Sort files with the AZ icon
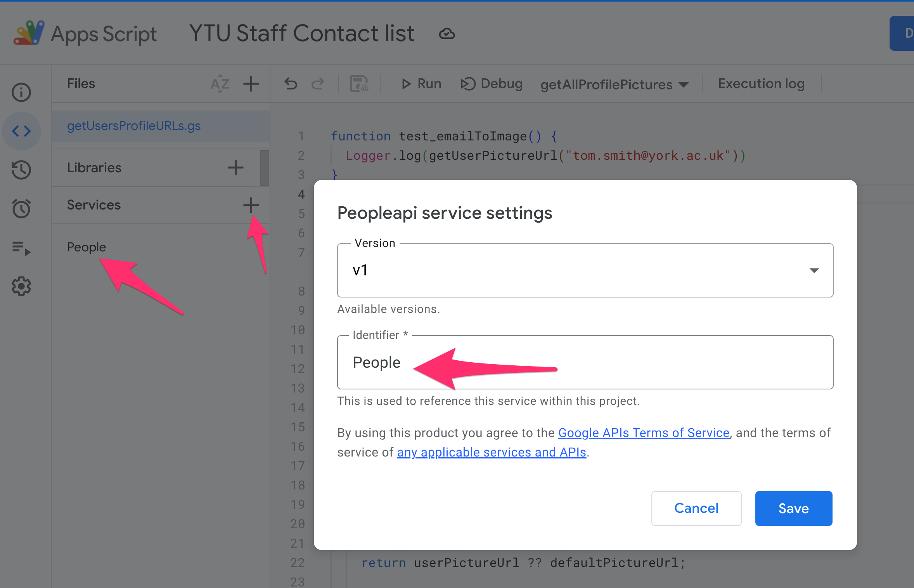The height and width of the screenshot is (588, 914). [220, 84]
